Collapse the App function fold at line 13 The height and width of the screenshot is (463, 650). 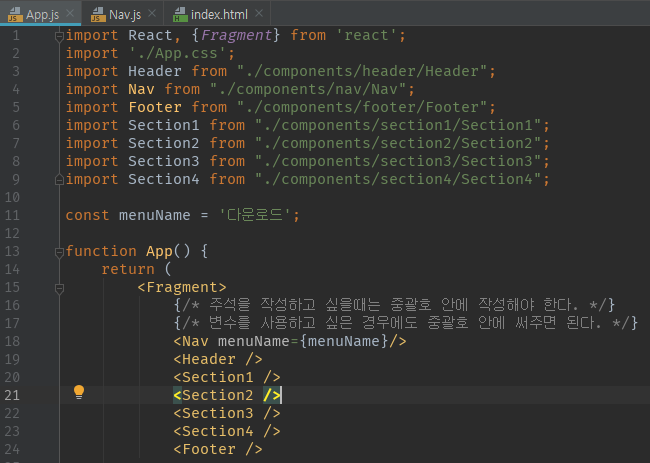59,252
